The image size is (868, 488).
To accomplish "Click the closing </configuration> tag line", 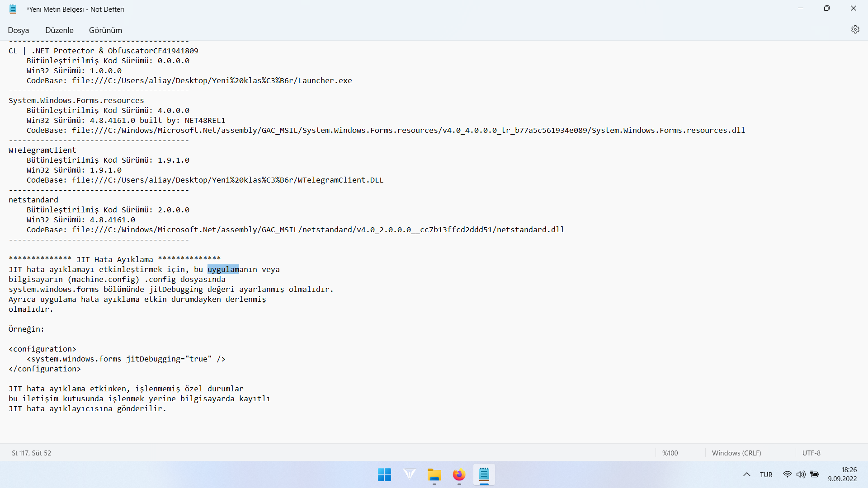I will pos(45,369).
